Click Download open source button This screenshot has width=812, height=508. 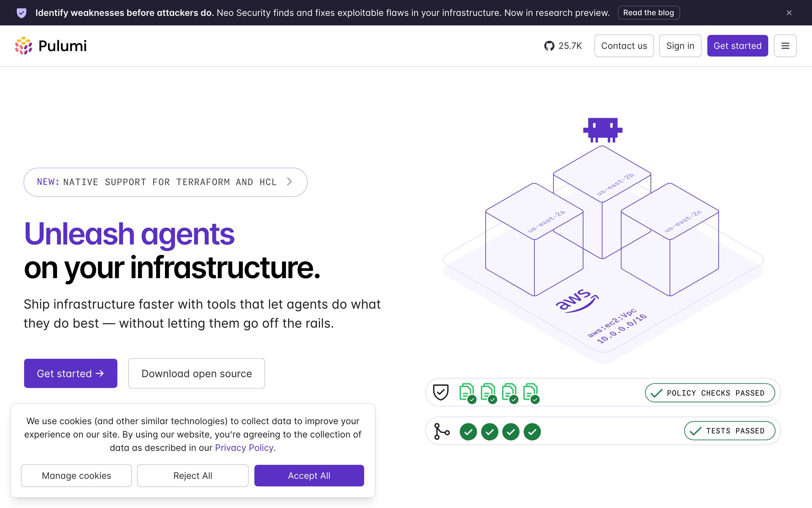[x=197, y=373]
